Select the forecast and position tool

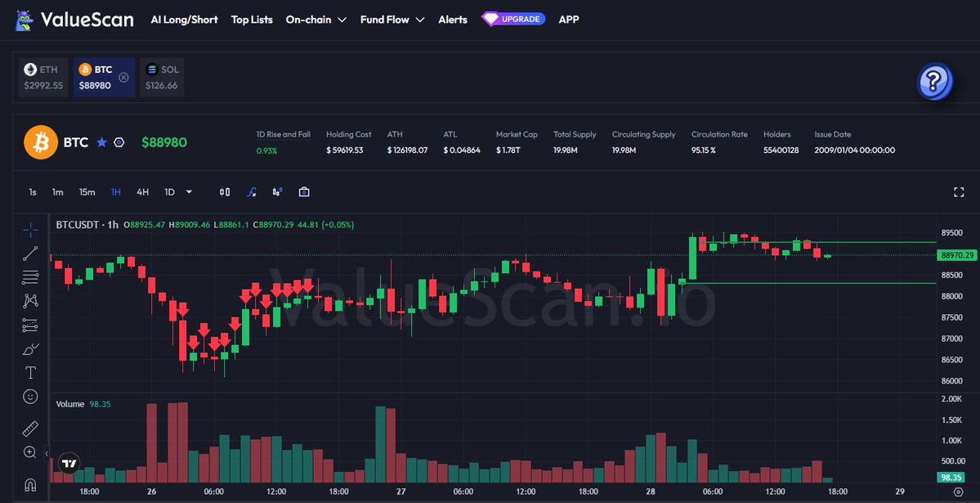[x=30, y=325]
